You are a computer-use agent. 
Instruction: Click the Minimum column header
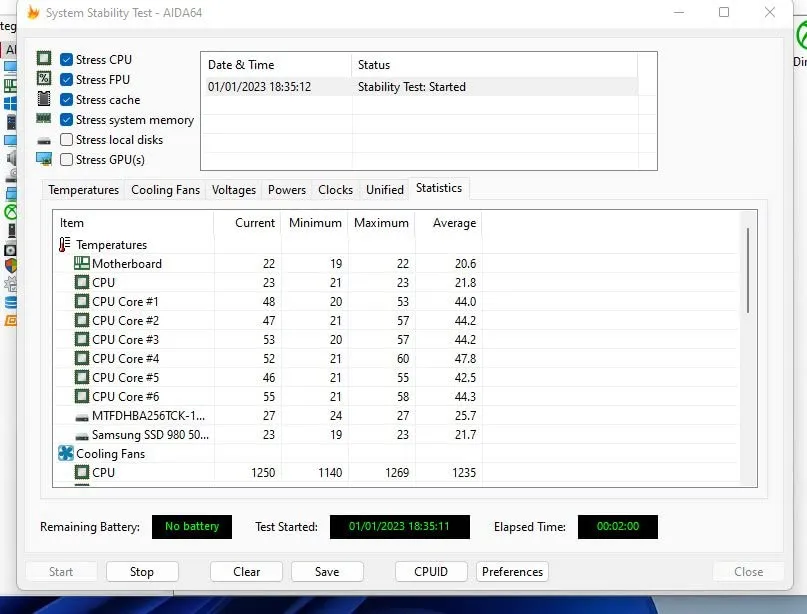[314, 223]
